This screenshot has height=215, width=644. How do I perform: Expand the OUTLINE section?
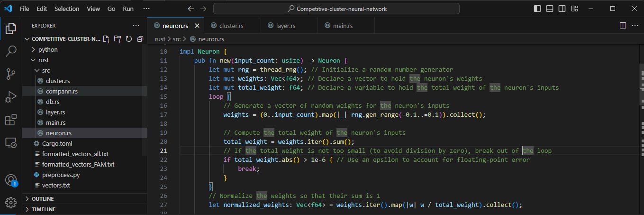[85, 199]
